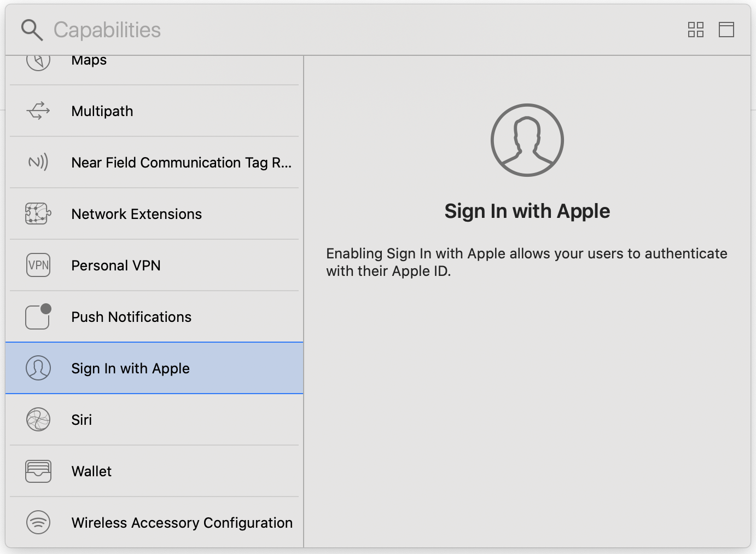Select the Multipath capability

tap(154, 111)
